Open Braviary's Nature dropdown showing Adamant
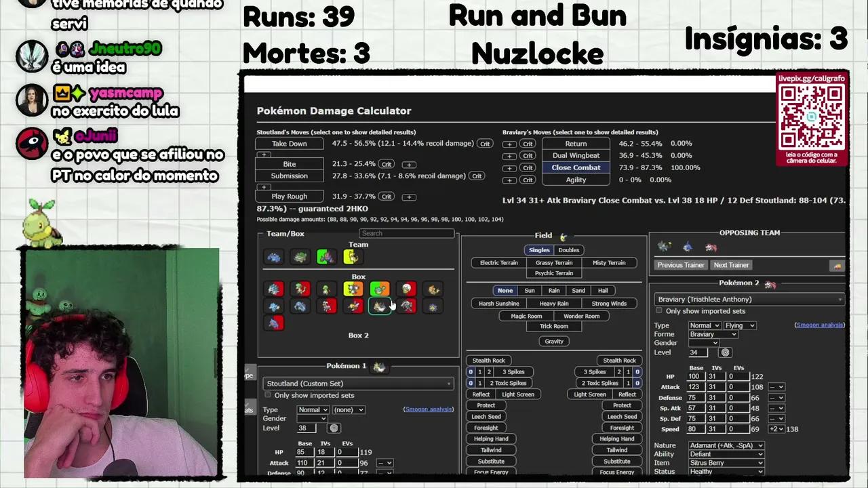 (726, 446)
